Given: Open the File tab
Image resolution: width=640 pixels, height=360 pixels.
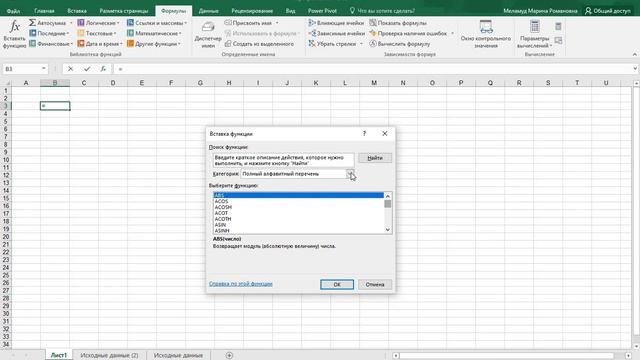Looking at the screenshot, I should point(13,11).
